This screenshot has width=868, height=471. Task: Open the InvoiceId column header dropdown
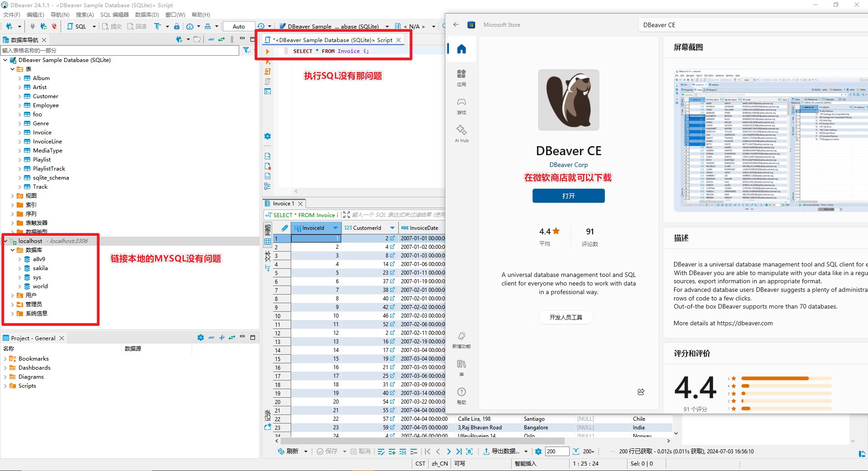tap(335, 228)
